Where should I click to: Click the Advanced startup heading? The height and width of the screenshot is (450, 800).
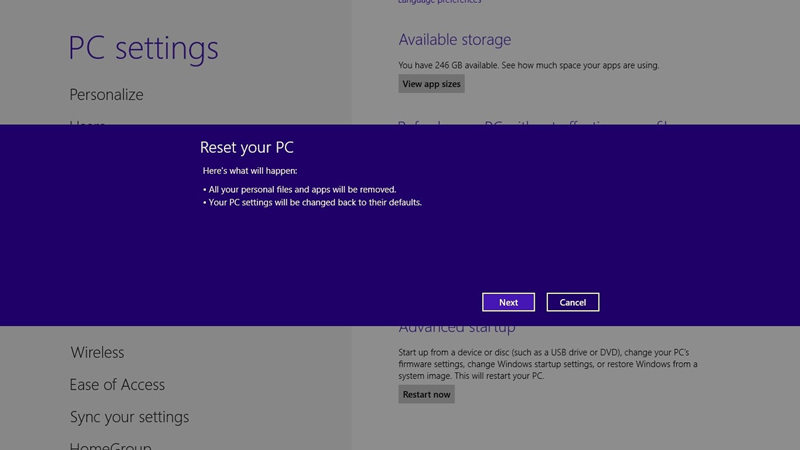coord(457,329)
